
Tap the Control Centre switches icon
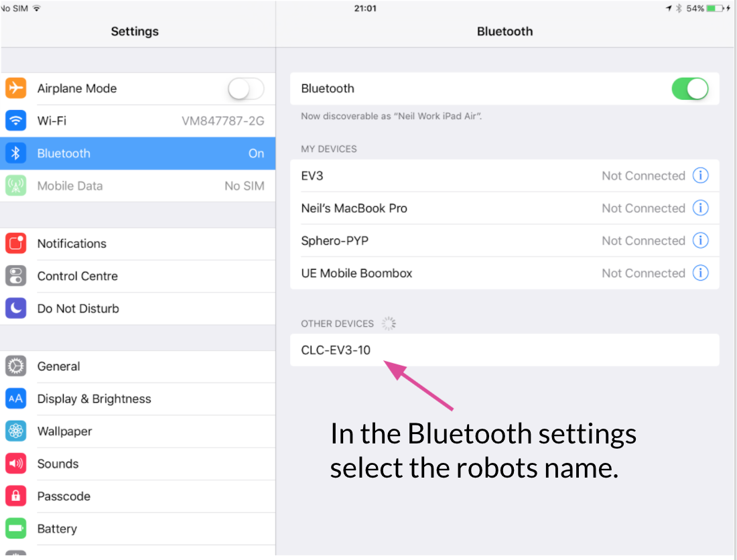15,276
